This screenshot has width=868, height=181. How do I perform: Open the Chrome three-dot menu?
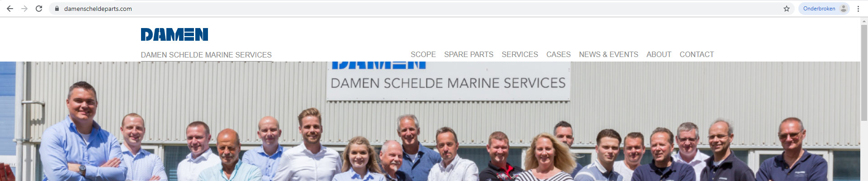click(x=858, y=9)
